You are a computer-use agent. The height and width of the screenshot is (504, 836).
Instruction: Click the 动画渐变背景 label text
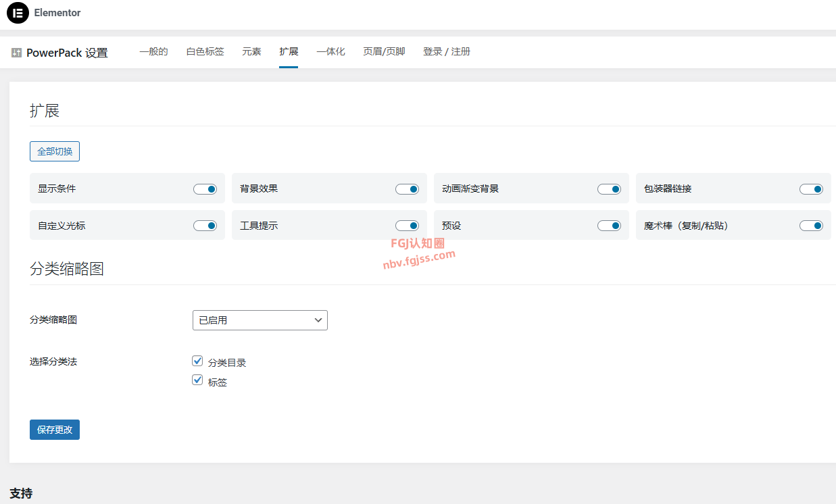470,188
